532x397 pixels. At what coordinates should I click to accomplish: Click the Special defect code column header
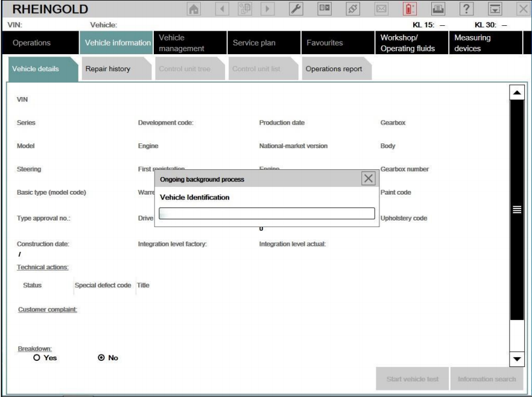[x=103, y=285]
